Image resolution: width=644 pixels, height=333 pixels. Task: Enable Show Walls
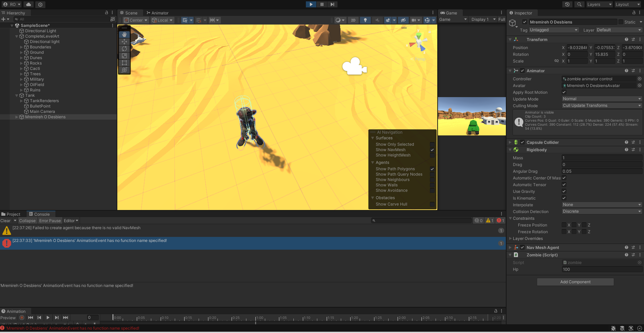pyautogui.click(x=432, y=185)
